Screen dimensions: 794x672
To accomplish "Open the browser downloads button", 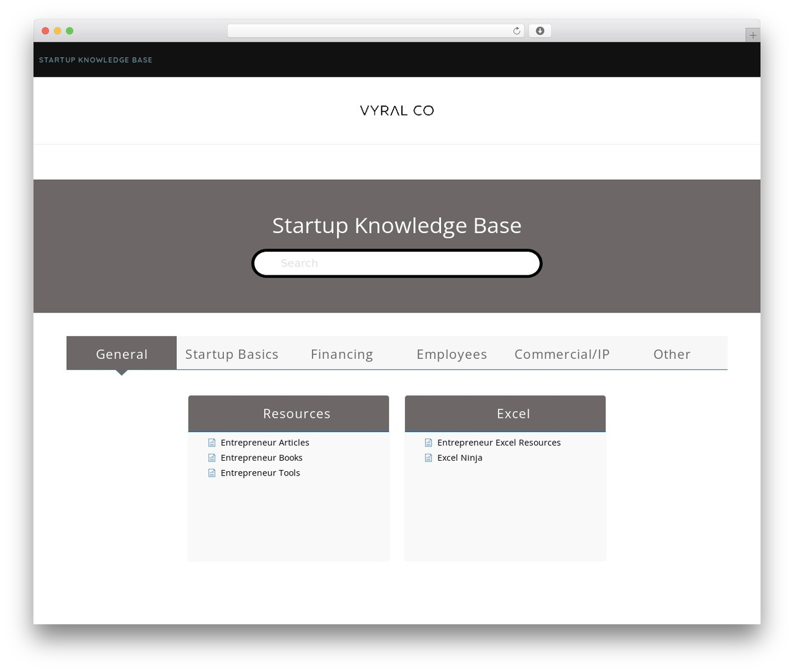I will [x=540, y=31].
